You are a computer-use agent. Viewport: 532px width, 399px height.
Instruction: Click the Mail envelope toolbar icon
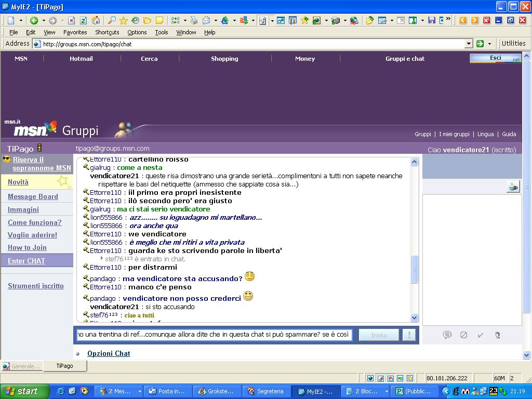click(206, 21)
